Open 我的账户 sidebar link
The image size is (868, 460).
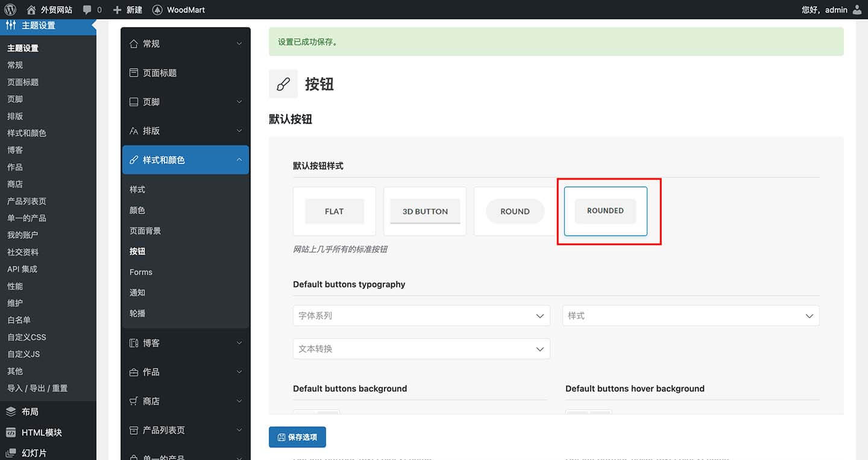click(23, 235)
